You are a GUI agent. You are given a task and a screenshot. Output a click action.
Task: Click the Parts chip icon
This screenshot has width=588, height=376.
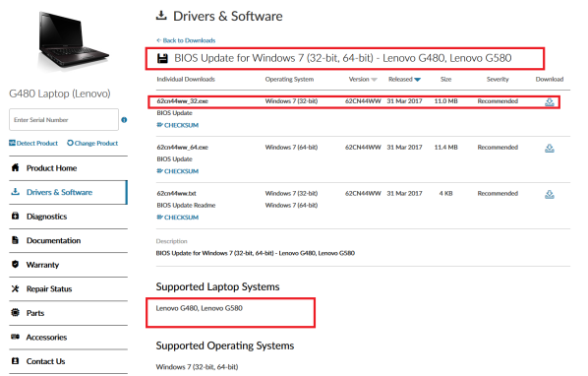pos(15,312)
